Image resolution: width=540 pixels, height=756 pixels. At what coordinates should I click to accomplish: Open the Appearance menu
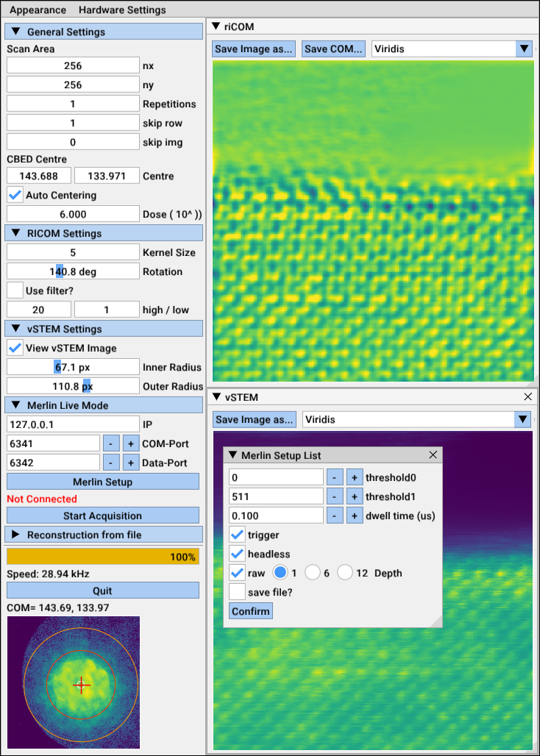[38, 10]
